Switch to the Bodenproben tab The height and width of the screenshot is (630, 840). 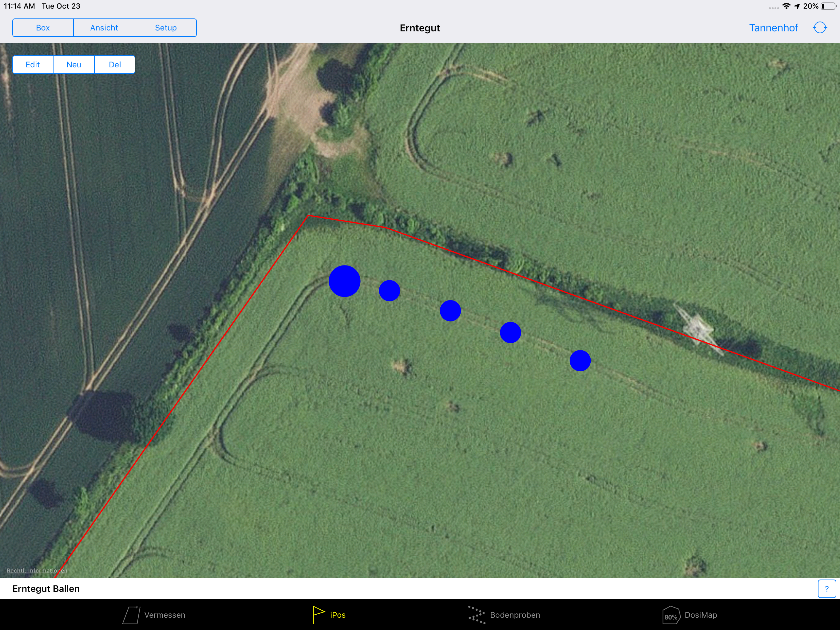515,615
